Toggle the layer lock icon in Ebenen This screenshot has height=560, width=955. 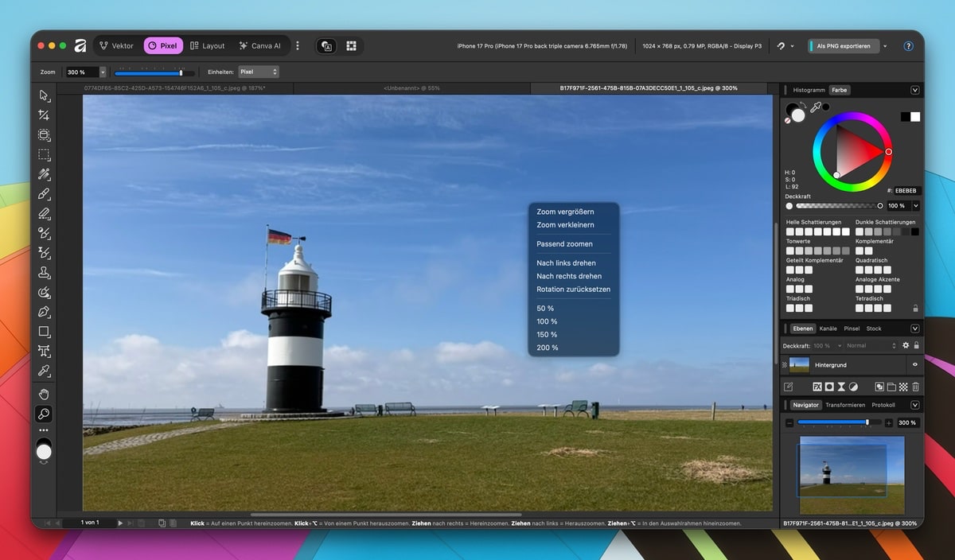pyautogui.click(x=916, y=345)
